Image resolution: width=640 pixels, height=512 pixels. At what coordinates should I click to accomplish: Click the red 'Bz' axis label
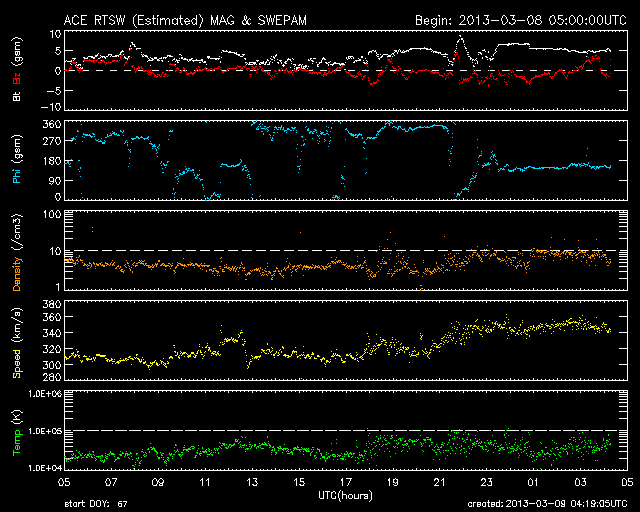click(17, 78)
